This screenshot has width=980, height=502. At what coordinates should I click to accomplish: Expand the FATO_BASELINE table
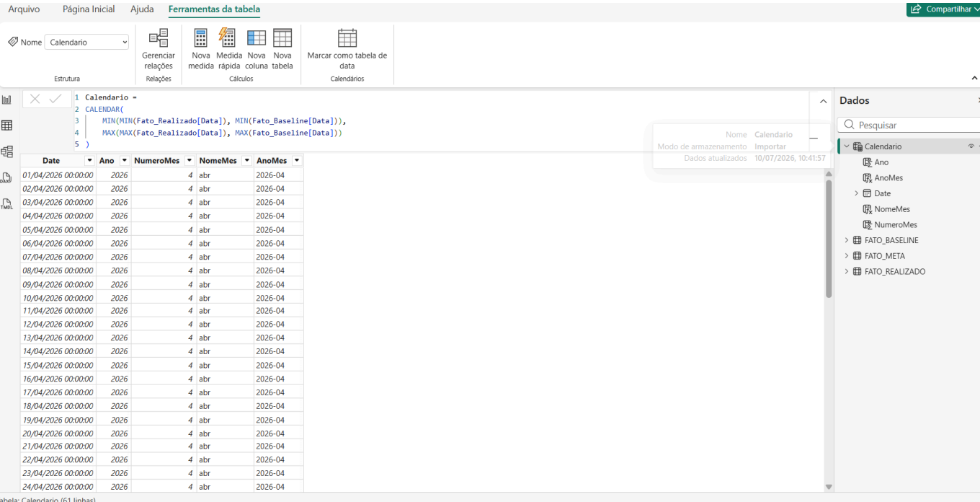click(847, 240)
